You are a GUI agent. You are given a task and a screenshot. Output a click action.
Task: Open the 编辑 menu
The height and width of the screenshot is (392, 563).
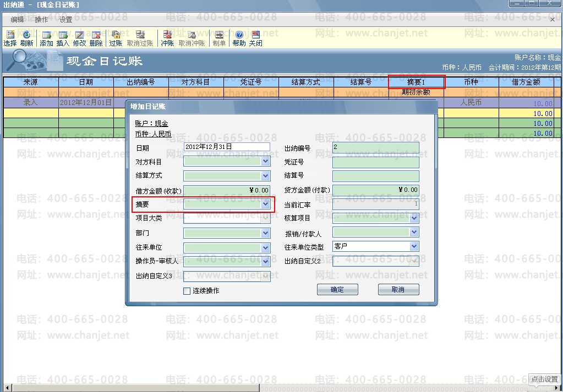17,19
